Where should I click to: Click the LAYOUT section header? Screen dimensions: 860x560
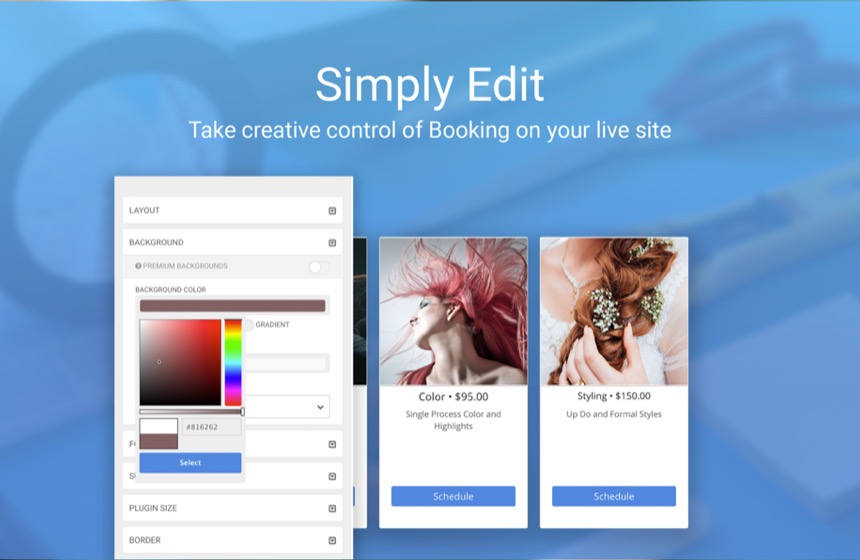(233, 211)
